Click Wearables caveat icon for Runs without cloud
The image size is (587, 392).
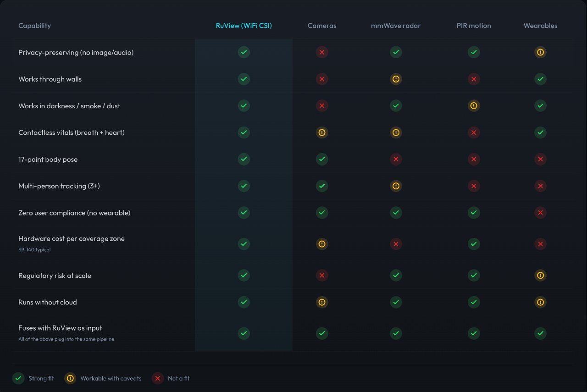541,302
